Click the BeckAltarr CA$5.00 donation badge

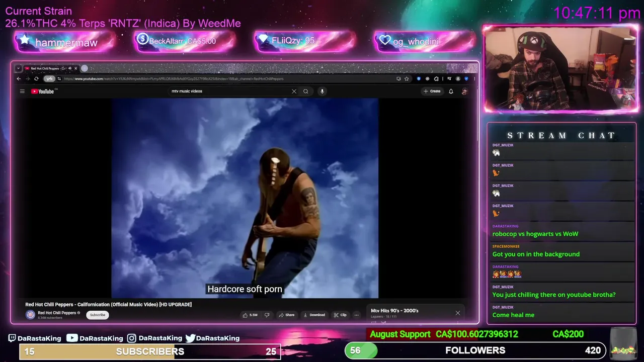(x=184, y=41)
